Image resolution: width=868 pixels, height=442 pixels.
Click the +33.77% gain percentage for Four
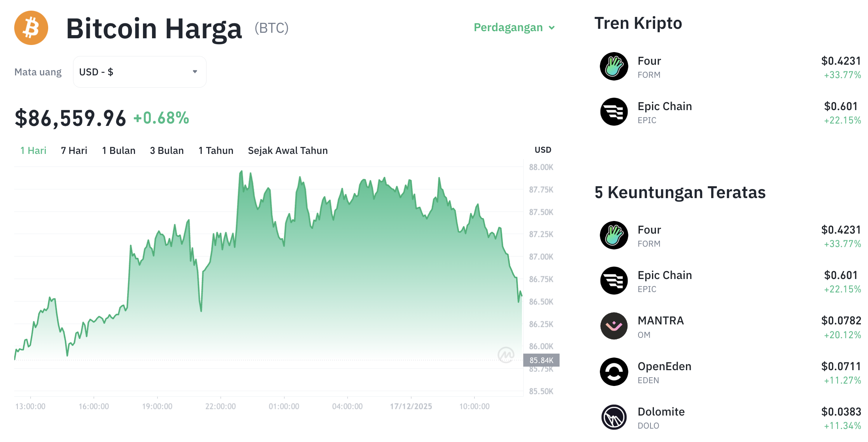[842, 74]
